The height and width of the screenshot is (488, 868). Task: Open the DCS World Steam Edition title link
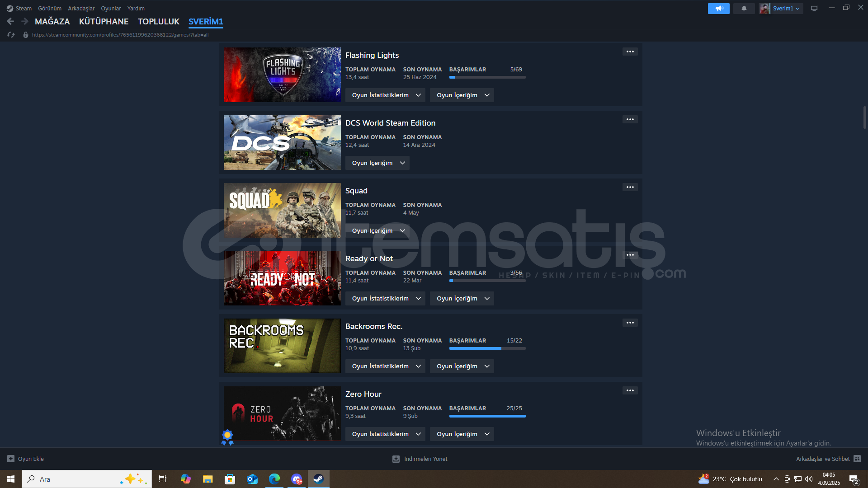click(391, 123)
